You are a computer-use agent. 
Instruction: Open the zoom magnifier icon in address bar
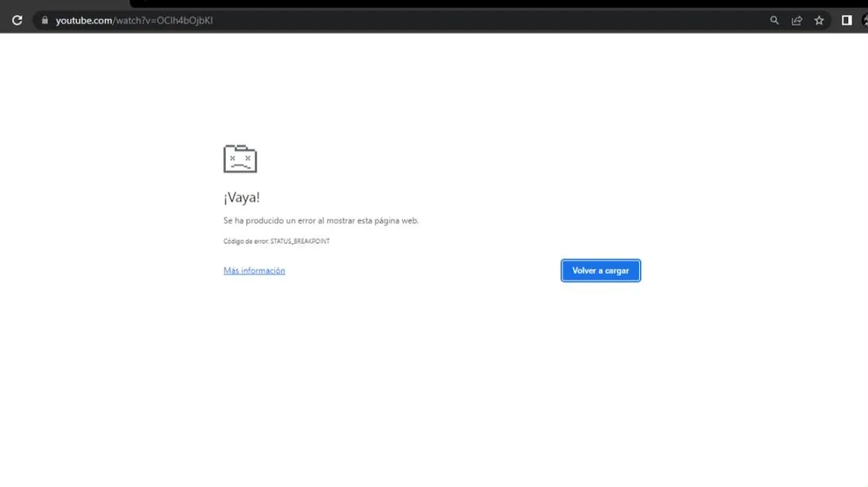(x=775, y=20)
